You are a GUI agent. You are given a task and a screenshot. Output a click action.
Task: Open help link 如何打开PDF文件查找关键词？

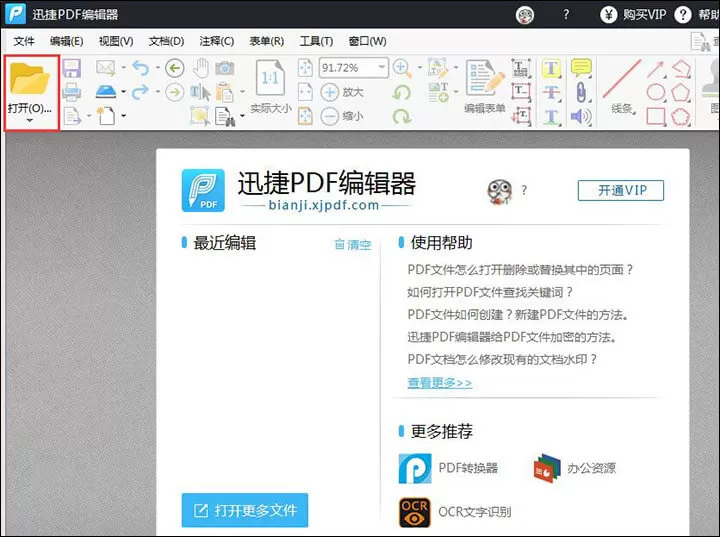(x=490, y=292)
